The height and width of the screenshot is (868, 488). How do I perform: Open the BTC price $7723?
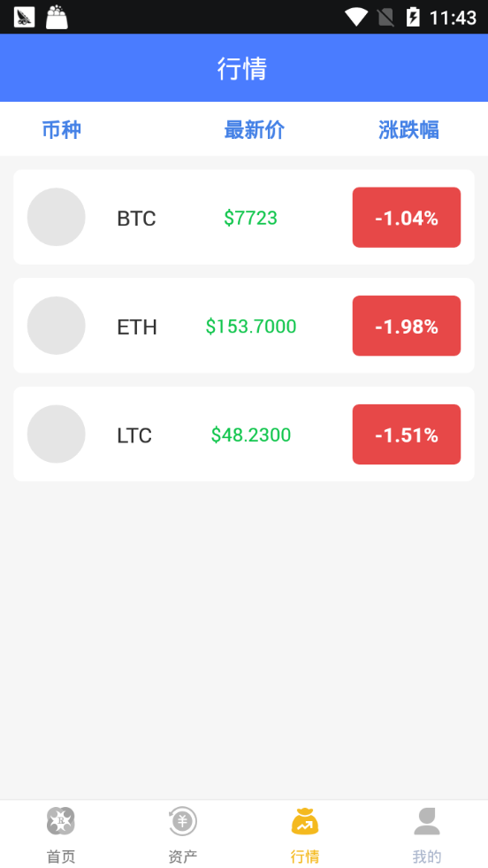coord(251,219)
